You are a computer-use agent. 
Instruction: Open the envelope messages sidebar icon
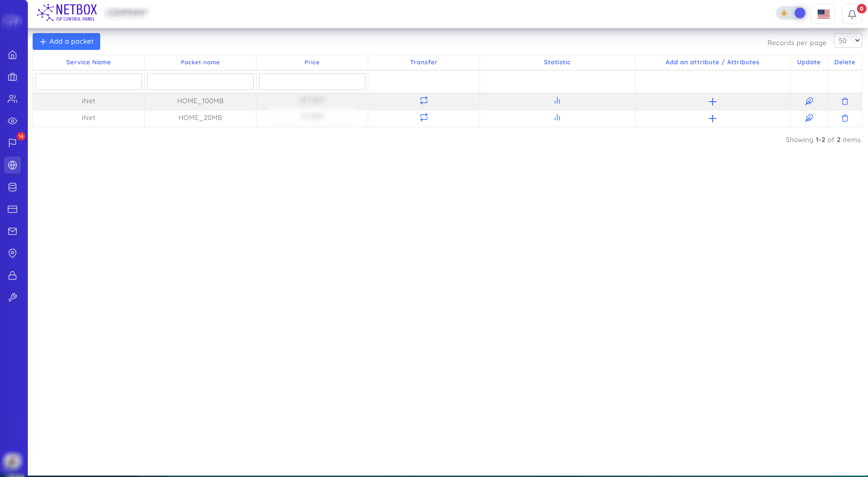click(x=13, y=231)
